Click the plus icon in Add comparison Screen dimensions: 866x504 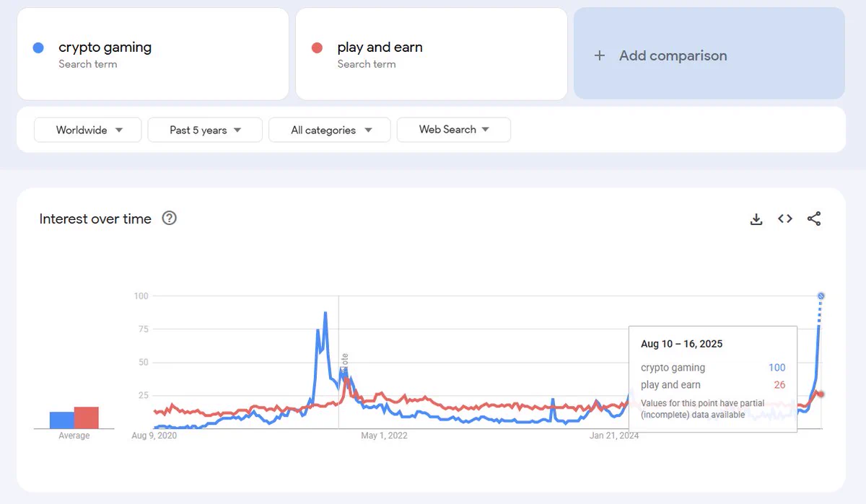[599, 56]
